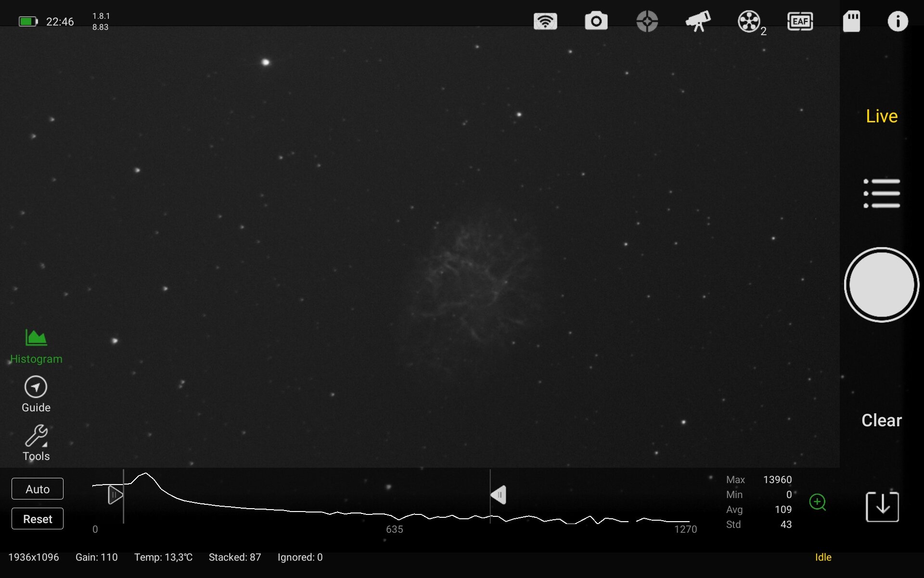Open the telescope mount settings icon
This screenshot has height=578, width=924.
[x=698, y=21]
